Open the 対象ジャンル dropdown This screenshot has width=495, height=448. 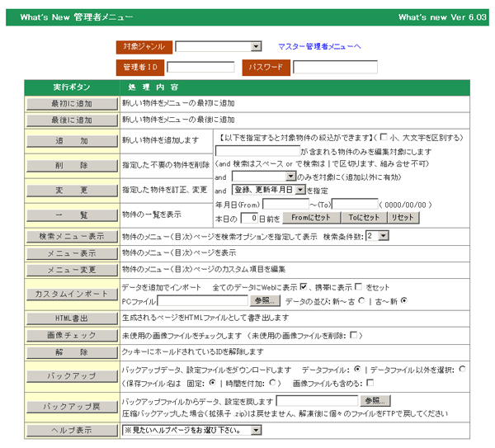coord(218,47)
